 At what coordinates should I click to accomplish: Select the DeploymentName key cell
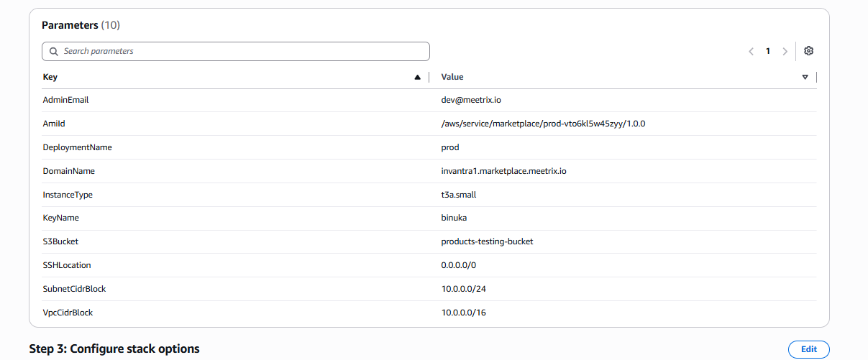[x=77, y=147]
